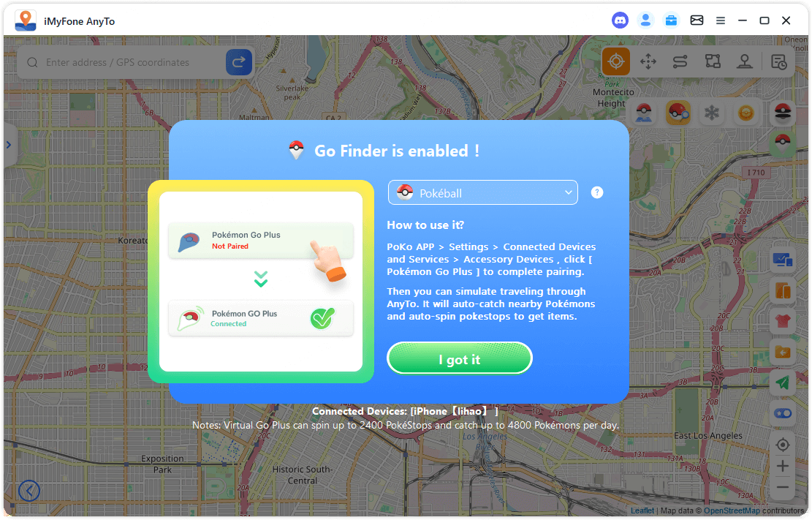Open the hamburger menu in title bar
The height and width of the screenshot is (520, 812).
pos(721,20)
